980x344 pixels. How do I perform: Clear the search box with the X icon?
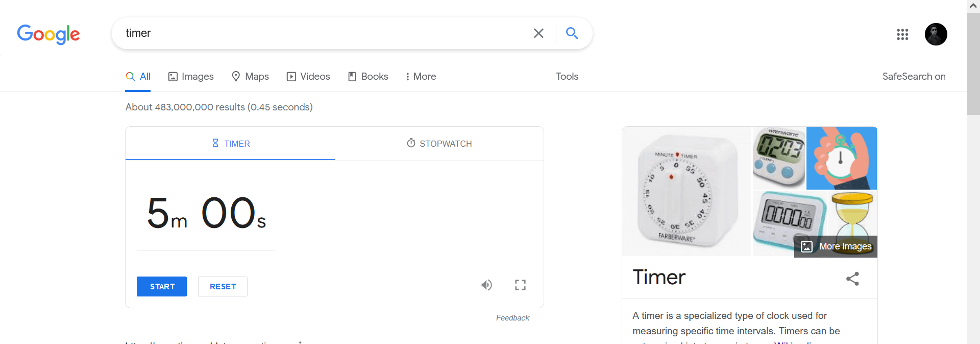pyautogui.click(x=538, y=33)
